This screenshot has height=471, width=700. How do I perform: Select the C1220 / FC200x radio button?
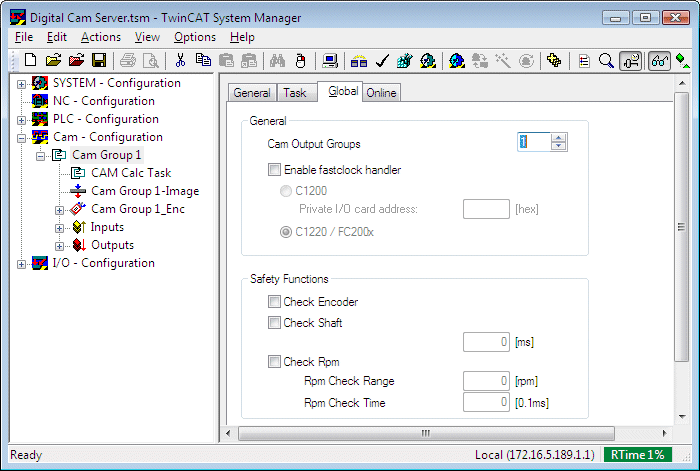[286, 232]
